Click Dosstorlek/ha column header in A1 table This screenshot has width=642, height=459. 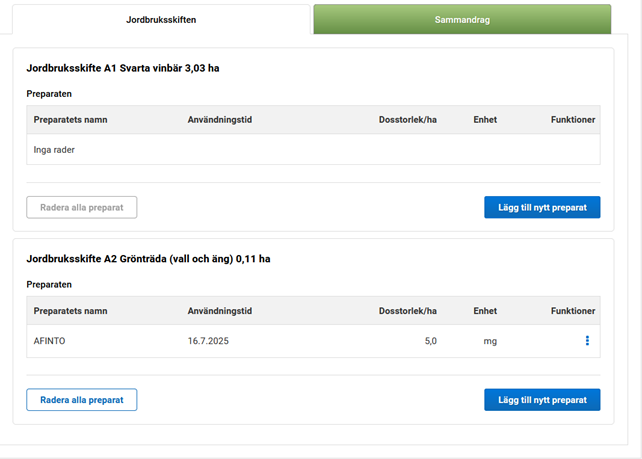pos(408,120)
